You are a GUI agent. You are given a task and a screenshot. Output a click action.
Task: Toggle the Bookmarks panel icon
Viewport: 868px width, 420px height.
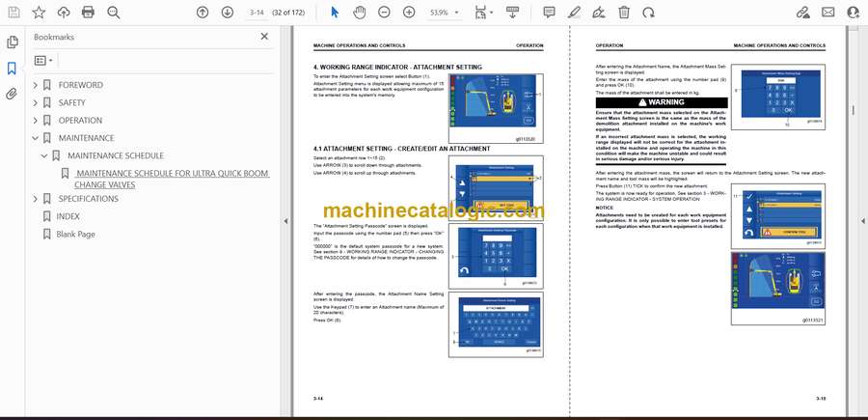(x=12, y=69)
